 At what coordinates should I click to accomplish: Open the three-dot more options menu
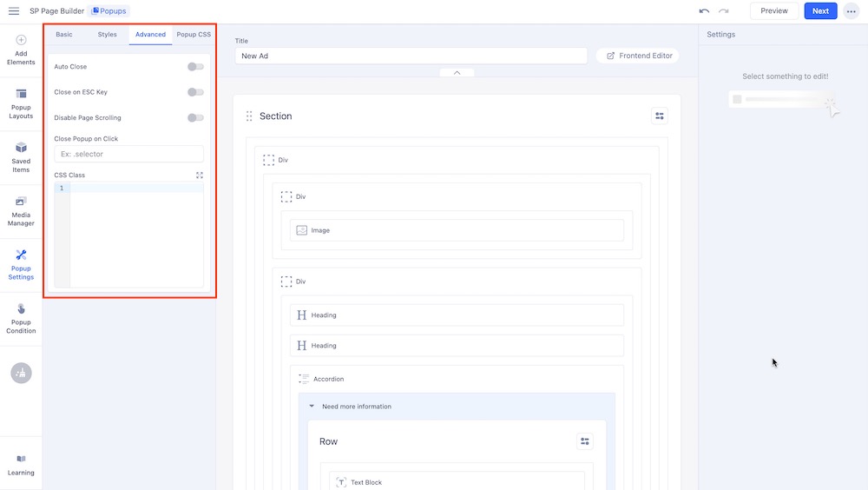[851, 11]
